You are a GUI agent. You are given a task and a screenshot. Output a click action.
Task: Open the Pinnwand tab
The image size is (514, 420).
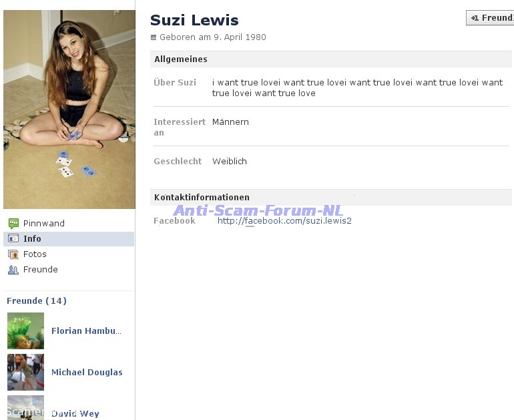(44, 224)
